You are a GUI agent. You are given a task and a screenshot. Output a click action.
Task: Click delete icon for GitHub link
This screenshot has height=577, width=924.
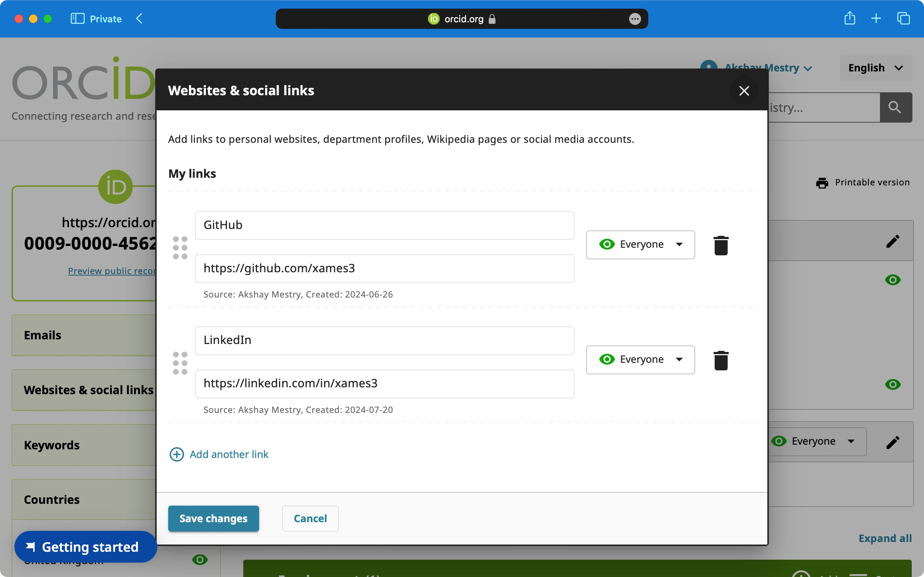pos(720,244)
